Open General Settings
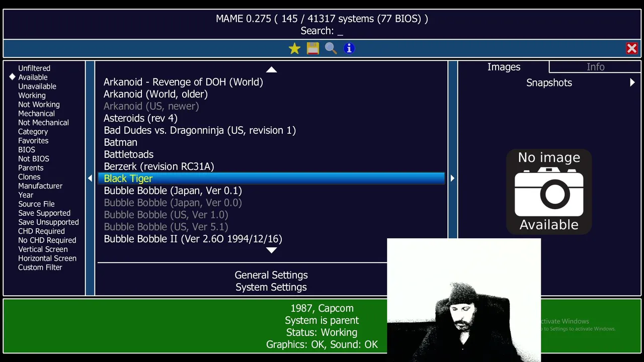Screen dimensions: 644x362 pos(271,275)
